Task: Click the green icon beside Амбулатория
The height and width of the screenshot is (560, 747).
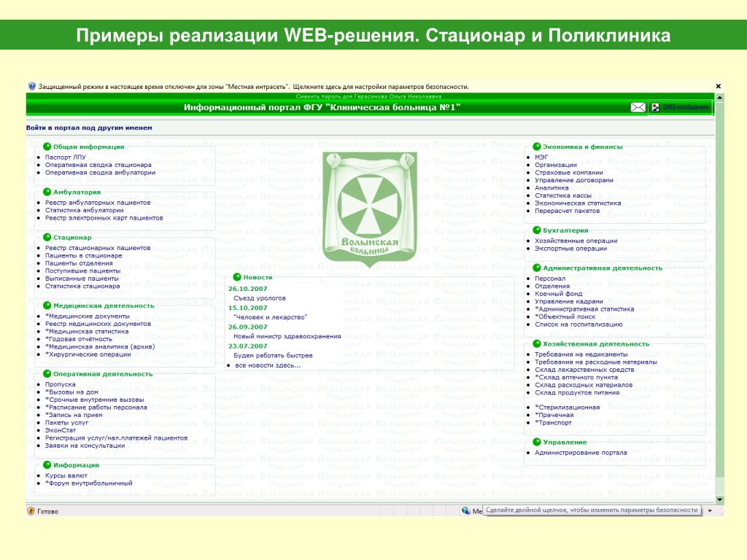Action: 47,192
